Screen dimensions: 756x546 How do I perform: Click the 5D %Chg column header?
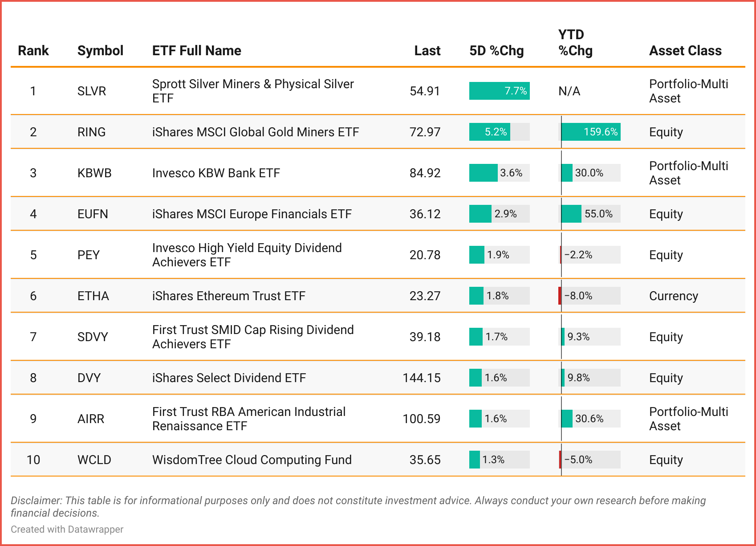496,51
